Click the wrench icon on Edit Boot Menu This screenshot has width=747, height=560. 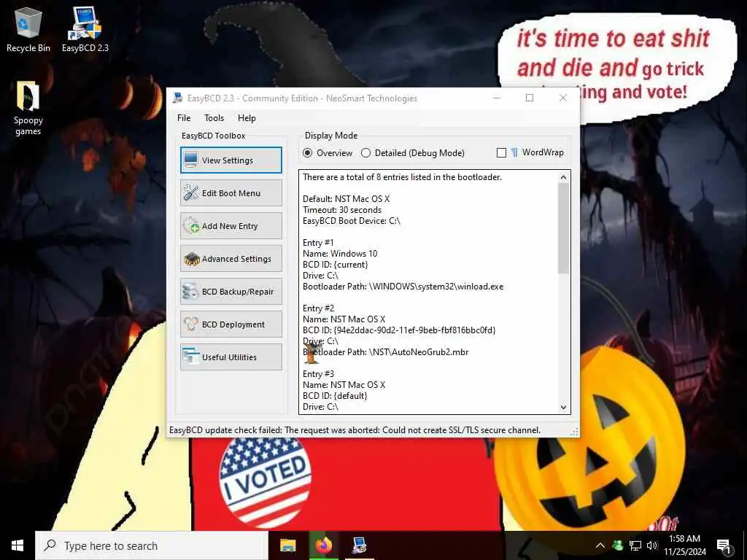tap(191, 192)
